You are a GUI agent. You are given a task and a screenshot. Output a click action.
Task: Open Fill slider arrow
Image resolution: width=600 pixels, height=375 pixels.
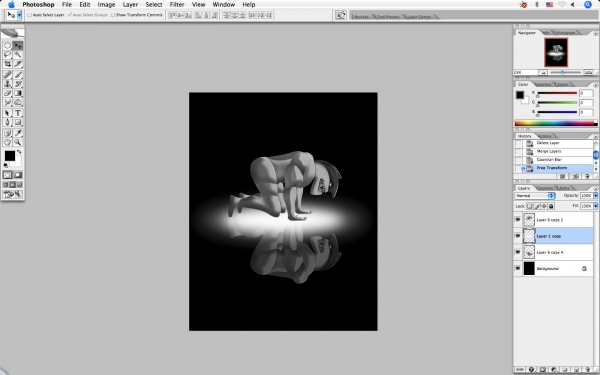click(595, 206)
